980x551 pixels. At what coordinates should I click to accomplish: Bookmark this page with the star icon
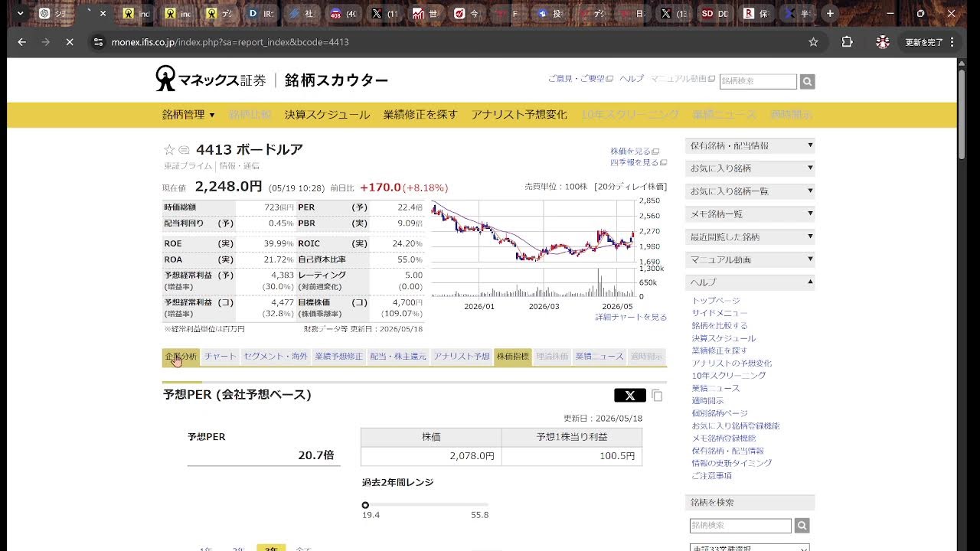click(813, 42)
